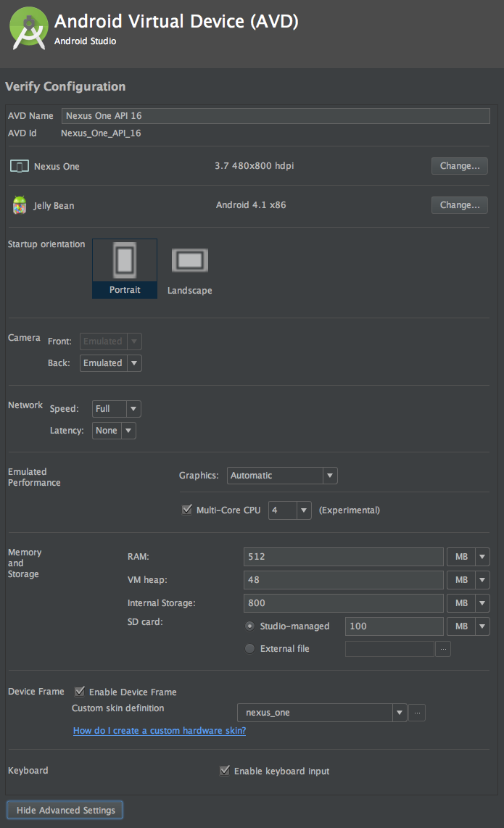This screenshot has width=504, height=828.
Task: Toggle Enable keyboard input checkbox
Action: (225, 771)
